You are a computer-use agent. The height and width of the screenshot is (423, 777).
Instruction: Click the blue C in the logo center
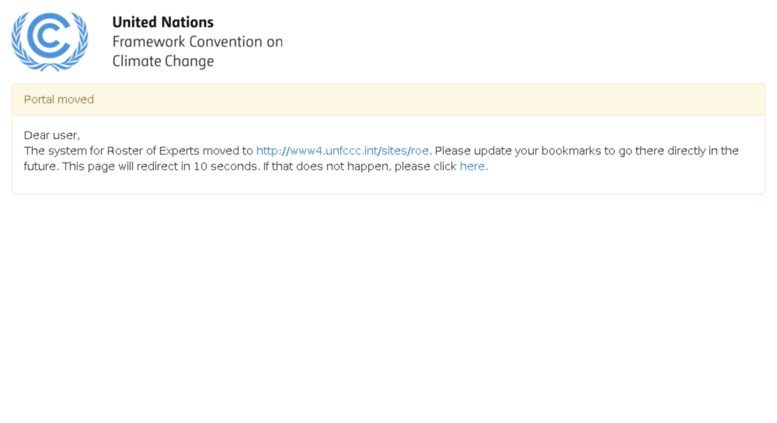tap(50, 37)
